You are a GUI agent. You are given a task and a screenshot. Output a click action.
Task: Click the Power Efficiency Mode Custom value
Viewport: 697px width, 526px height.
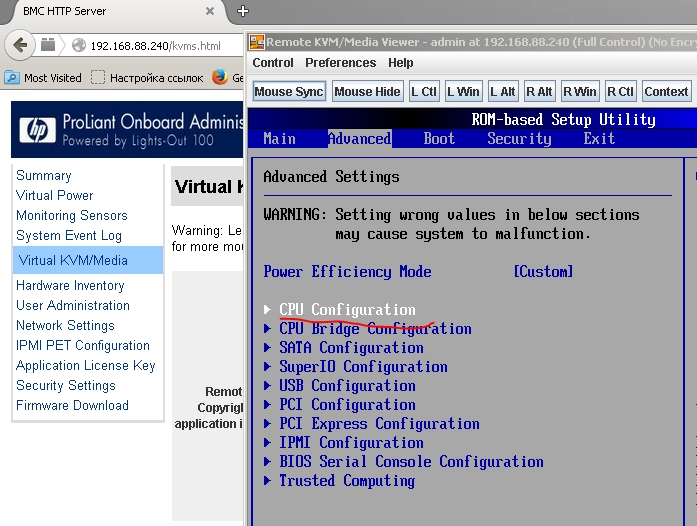pos(543,272)
